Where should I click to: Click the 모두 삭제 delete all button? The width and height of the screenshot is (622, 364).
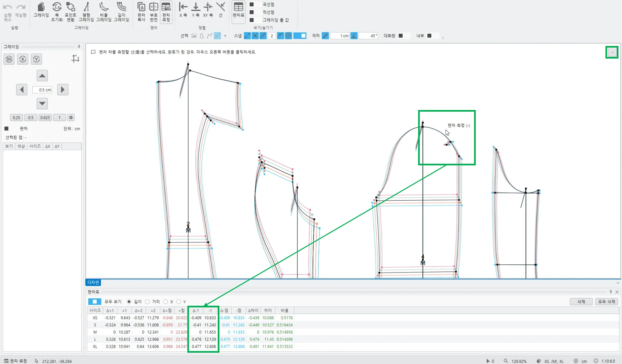coord(606,302)
